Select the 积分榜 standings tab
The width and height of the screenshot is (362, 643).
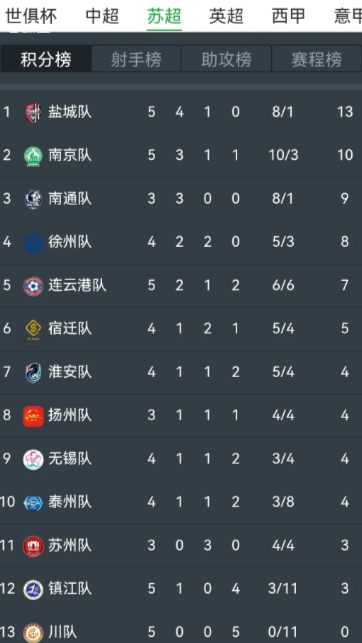click(46, 59)
